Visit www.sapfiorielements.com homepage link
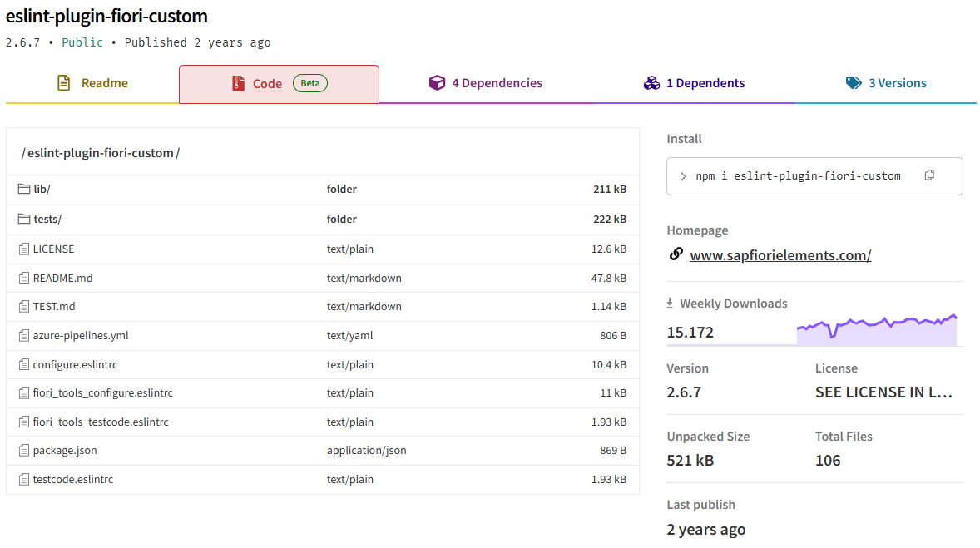The width and height of the screenshot is (980, 548). pos(780,255)
